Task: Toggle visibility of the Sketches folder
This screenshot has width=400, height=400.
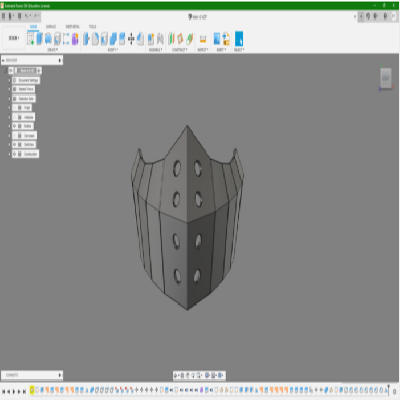Action: (x=15, y=144)
